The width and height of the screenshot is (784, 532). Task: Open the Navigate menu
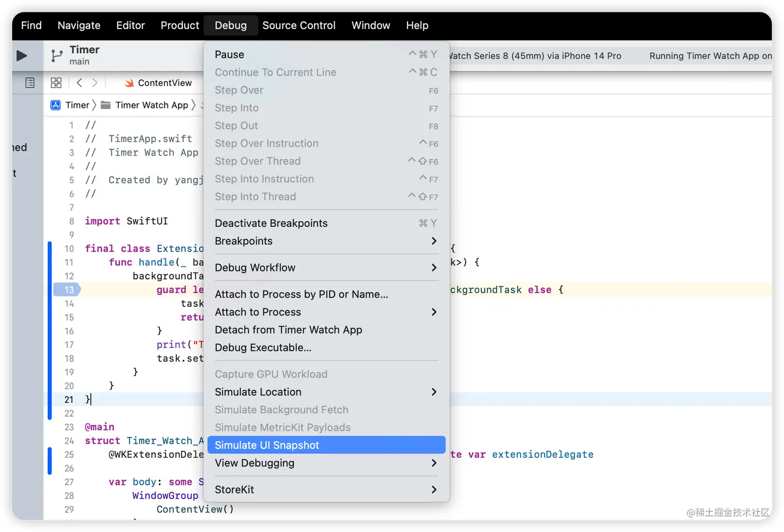click(79, 25)
